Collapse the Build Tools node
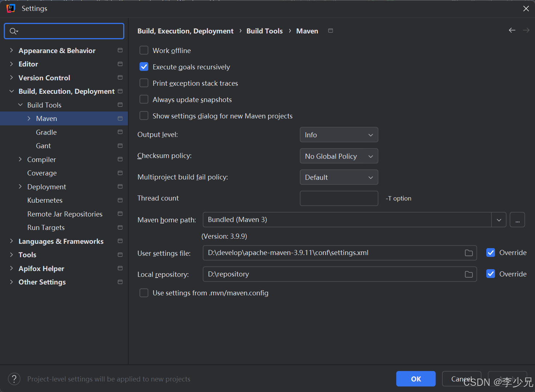The width and height of the screenshot is (535, 392). click(x=20, y=105)
